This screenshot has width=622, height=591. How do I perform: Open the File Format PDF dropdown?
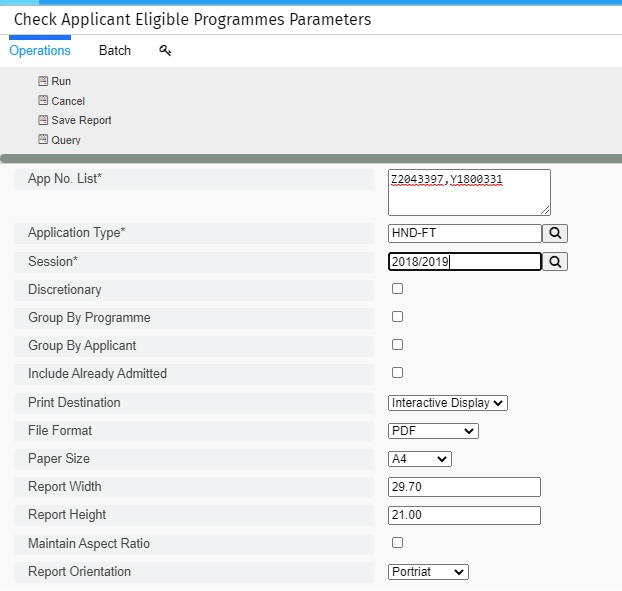point(433,431)
